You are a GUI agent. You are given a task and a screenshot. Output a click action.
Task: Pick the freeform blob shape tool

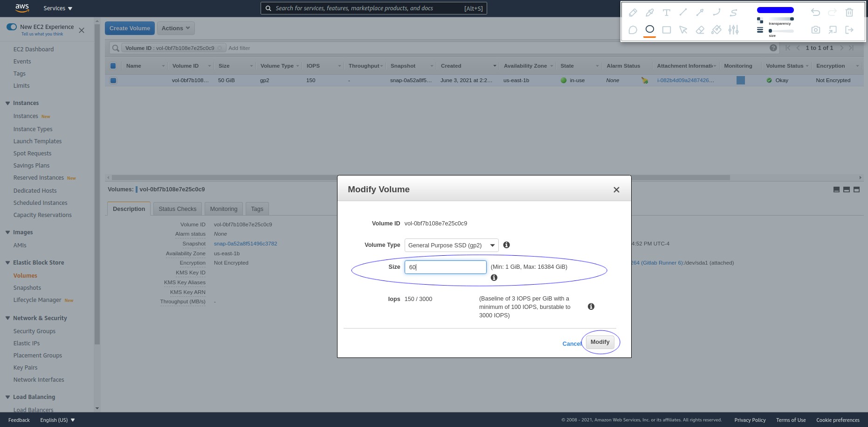coord(633,30)
